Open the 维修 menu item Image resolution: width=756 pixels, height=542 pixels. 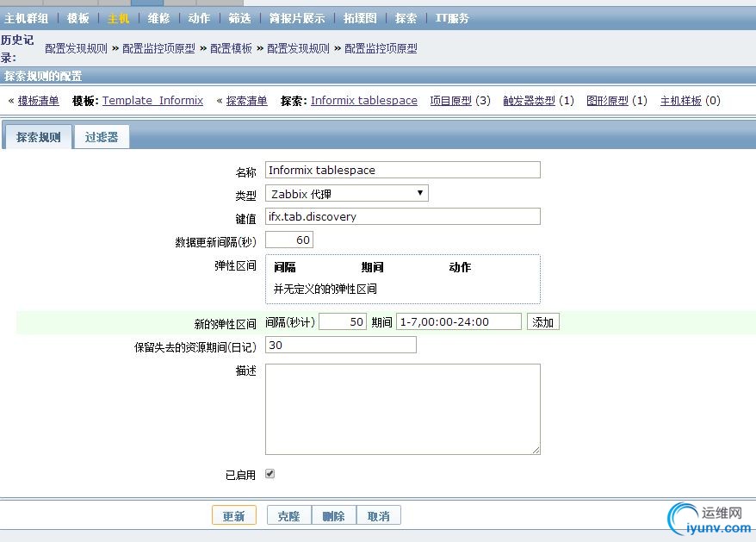[158, 18]
